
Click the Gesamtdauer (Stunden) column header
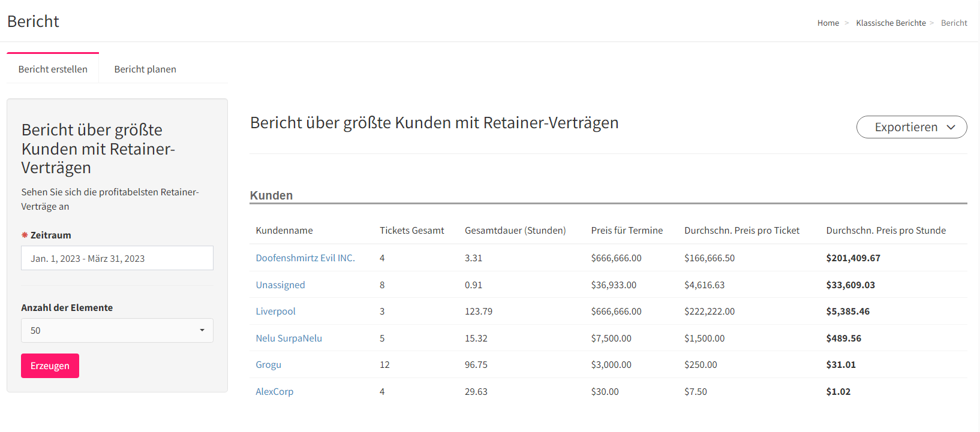point(515,230)
